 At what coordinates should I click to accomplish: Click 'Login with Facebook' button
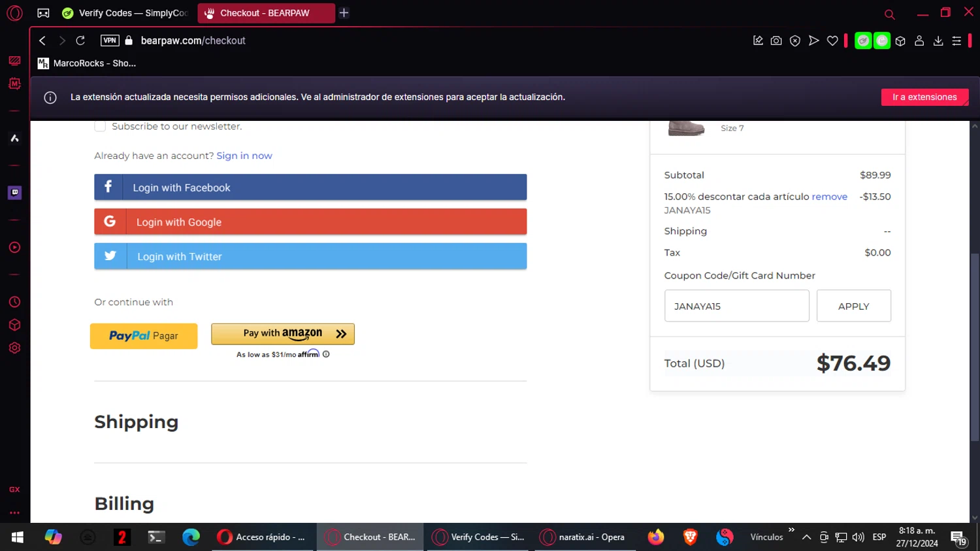pos(310,187)
